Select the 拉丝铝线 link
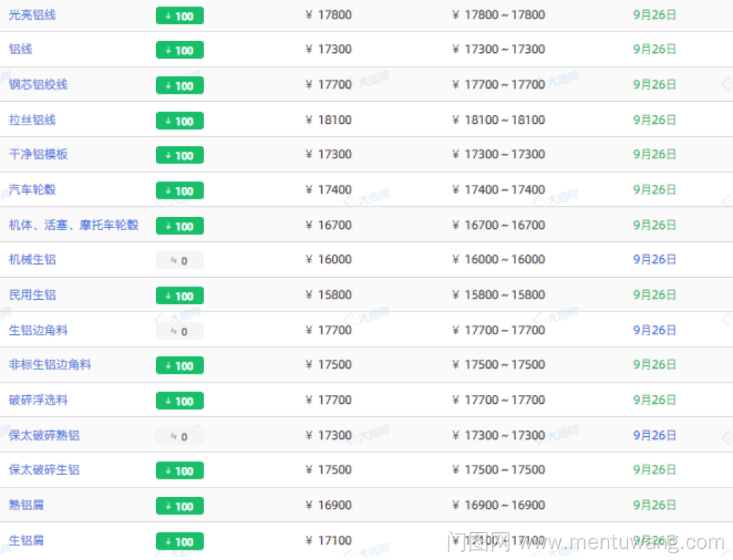Image resolution: width=733 pixels, height=560 pixels. [x=32, y=119]
